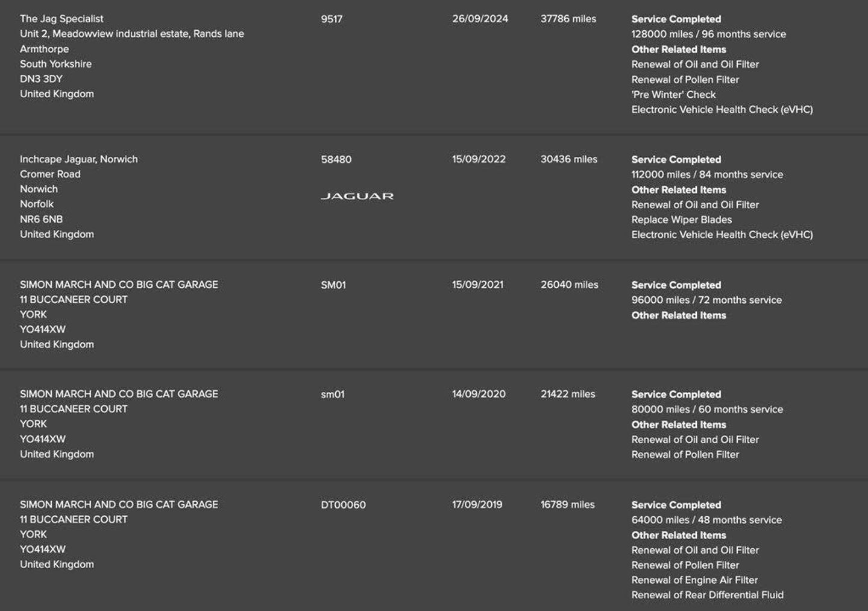The image size is (868, 611).
Task: Click the Jaguar logo in Norwich entry
Action: click(357, 196)
